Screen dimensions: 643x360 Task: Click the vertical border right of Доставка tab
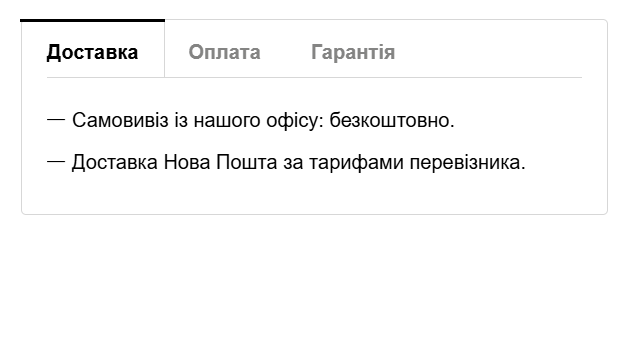pyautogui.click(x=164, y=48)
